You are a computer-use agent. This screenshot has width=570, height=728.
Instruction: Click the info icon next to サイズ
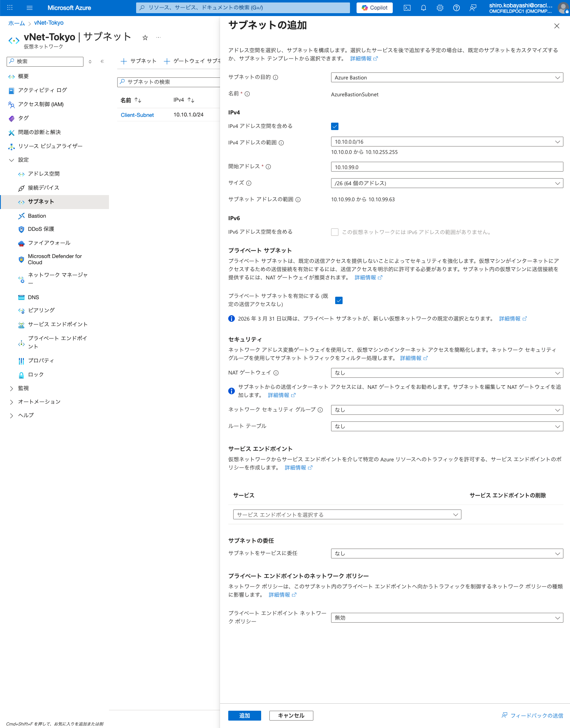coord(249,183)
